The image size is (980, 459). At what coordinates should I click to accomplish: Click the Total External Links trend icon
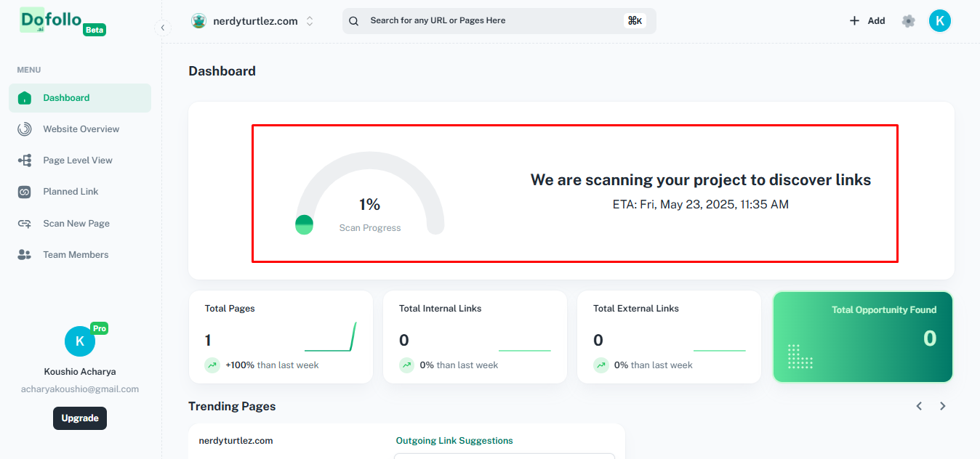click(601, 365)
